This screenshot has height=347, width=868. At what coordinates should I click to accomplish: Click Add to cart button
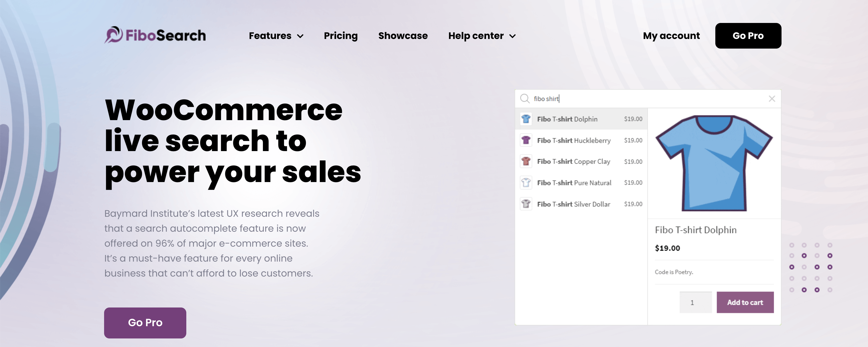745,302
